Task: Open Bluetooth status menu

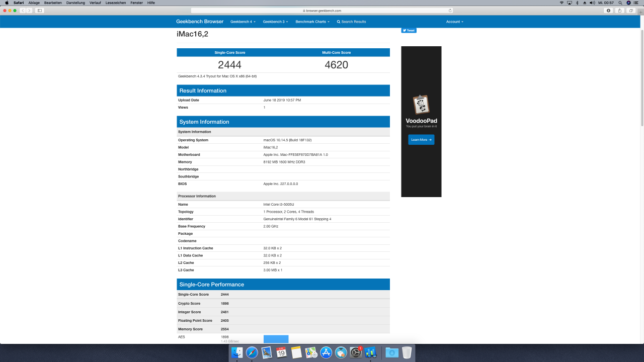Action: point(577,3)
